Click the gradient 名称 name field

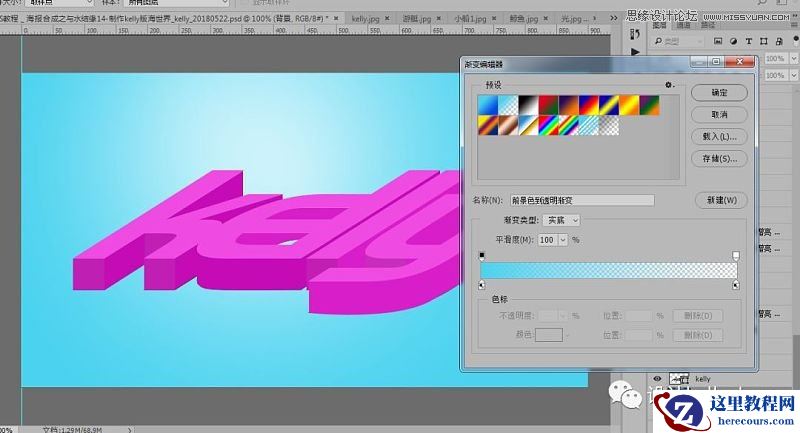[x=582, y=200]
